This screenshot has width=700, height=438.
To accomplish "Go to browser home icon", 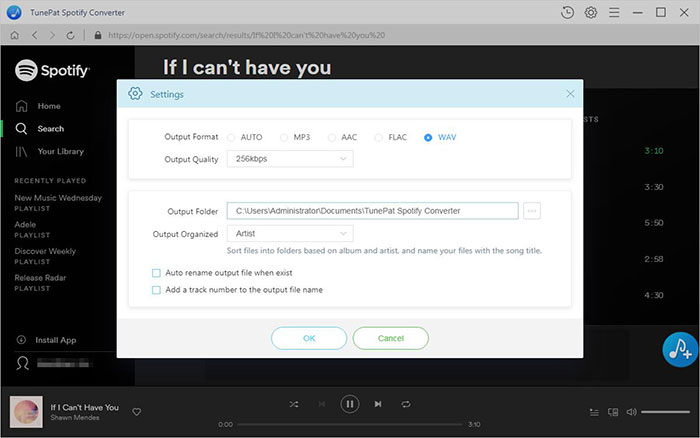I will (15, 35).
